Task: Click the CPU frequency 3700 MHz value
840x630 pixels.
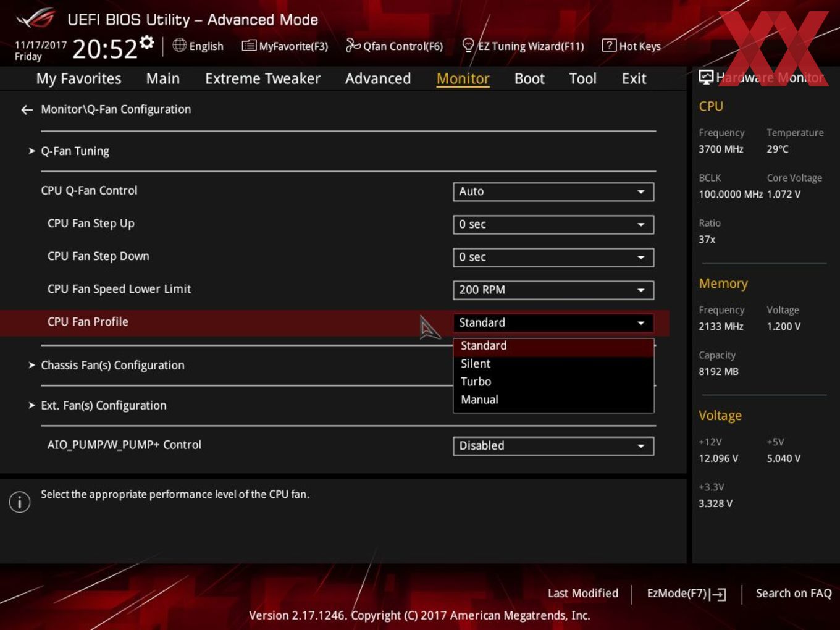Action: 721,149
